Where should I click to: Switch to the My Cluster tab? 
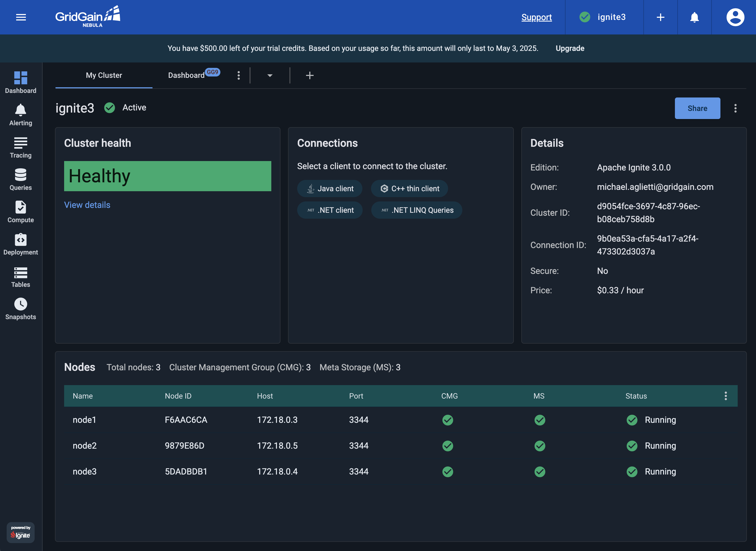(103, 75)
